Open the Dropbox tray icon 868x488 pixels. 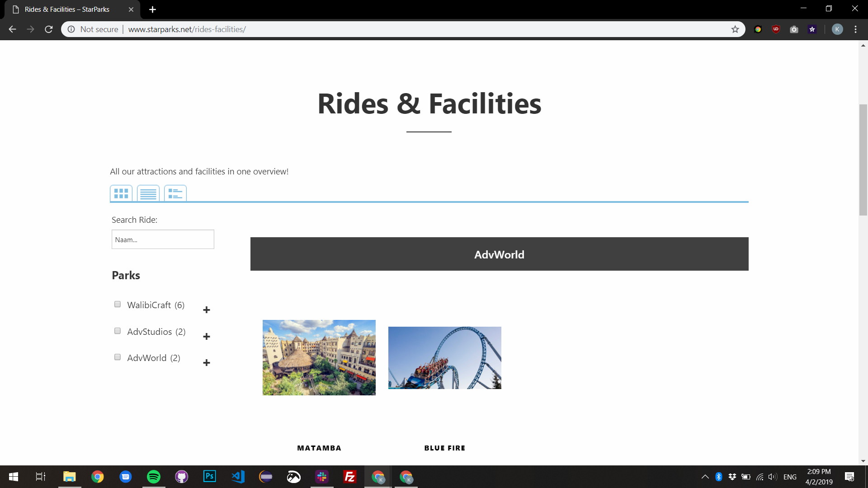(x=732, y=477)
